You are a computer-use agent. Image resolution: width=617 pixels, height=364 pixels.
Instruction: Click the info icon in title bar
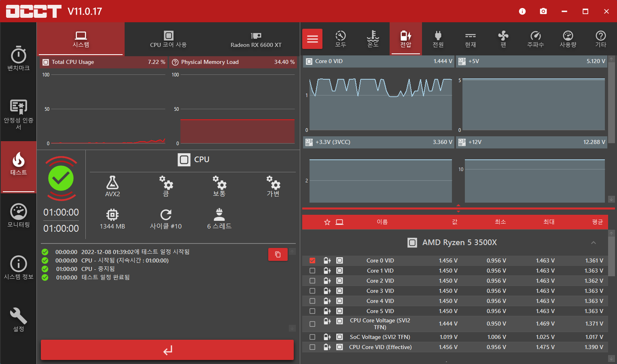tap(522, 11)
